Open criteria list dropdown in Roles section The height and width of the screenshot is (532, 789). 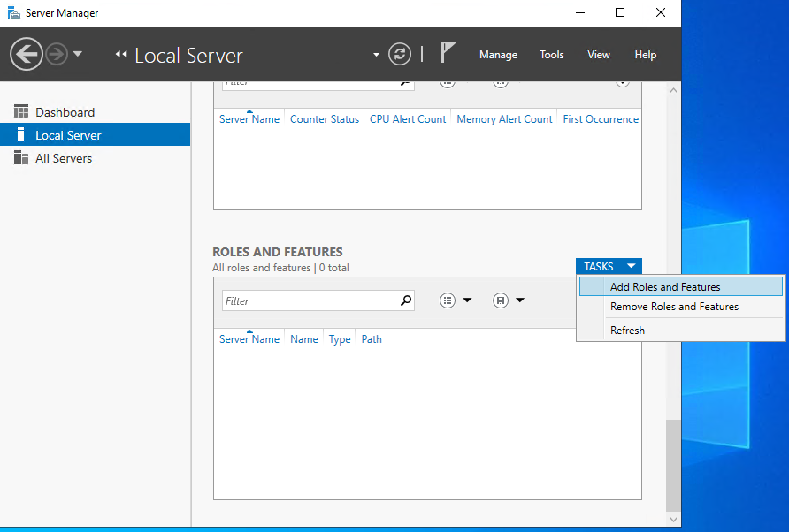click(x=456, y=300)
